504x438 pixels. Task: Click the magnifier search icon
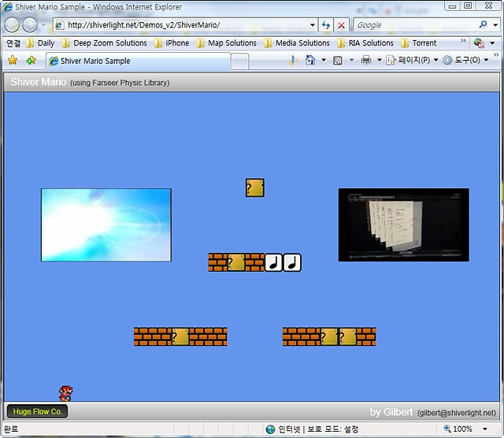click(x=483, y=24)
